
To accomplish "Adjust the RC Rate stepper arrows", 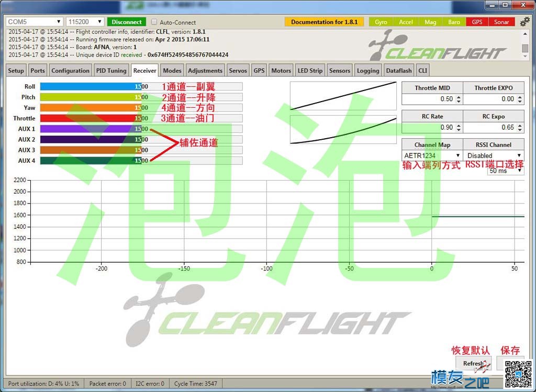I will [x=459, y=128].
